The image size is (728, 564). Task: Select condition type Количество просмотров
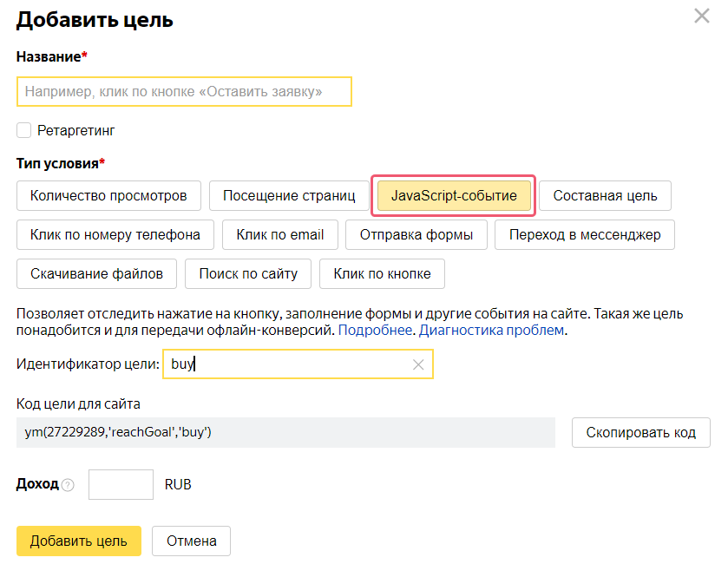pos(108,195)
